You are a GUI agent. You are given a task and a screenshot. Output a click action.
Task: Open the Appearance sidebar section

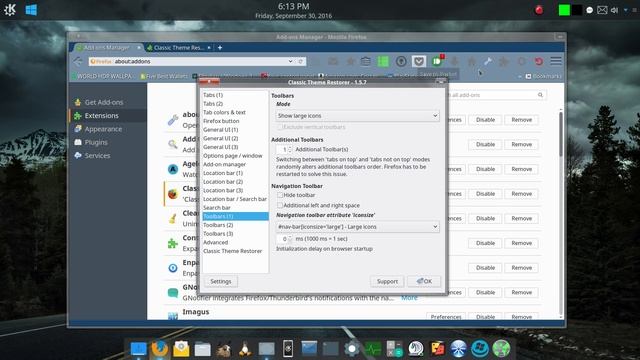pyautogui.click(x=103, y=129)
